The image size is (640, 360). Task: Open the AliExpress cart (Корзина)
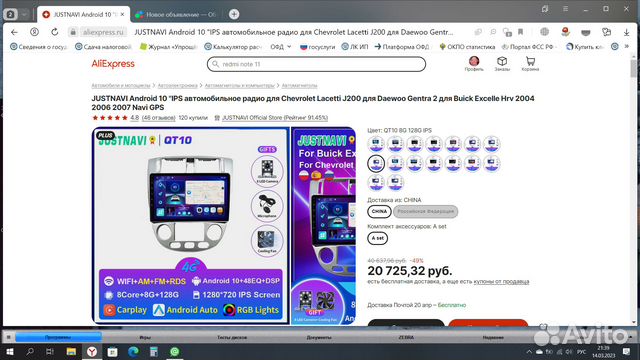click(x=530, y=64)
